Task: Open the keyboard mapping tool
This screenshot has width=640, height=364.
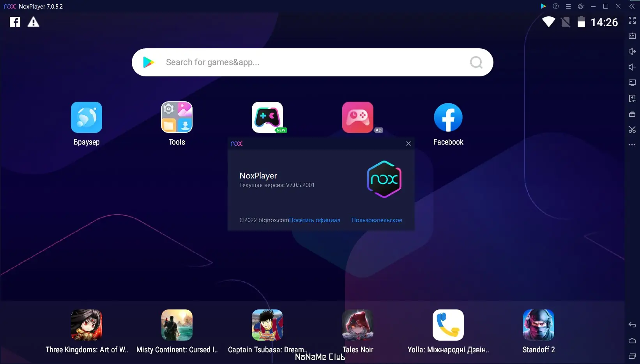Action: [x=632, y=36]
